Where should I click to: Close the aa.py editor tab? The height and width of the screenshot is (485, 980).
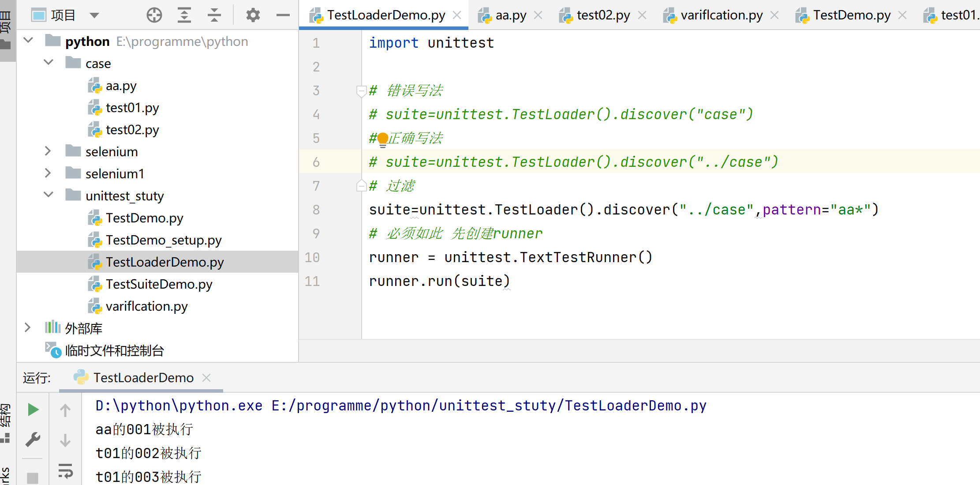(538, 15)
